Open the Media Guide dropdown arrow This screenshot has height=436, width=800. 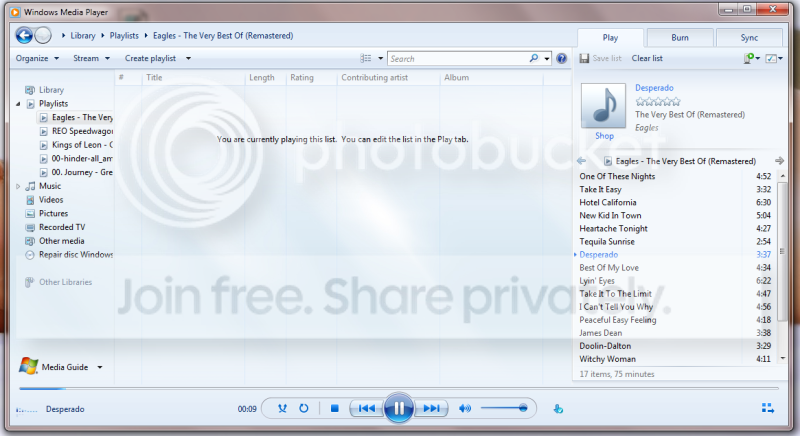point(100,367)
